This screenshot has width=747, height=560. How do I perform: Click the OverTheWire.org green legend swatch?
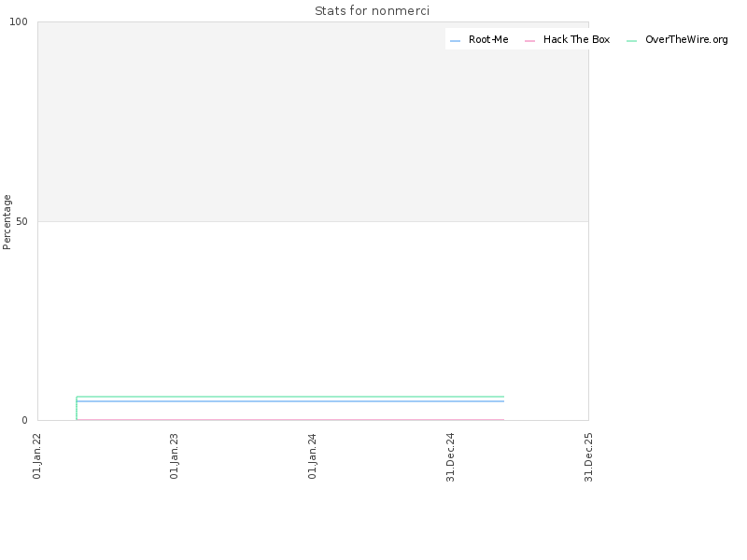point(632,41)
